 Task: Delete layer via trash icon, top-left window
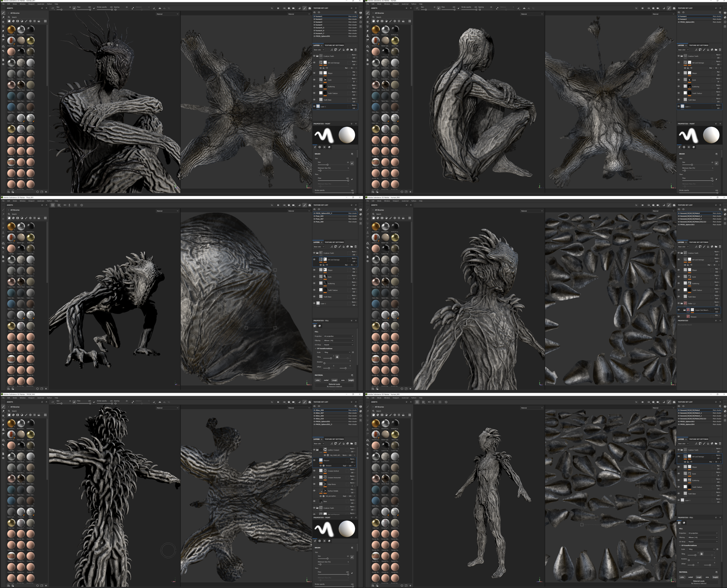pos(356,50)
